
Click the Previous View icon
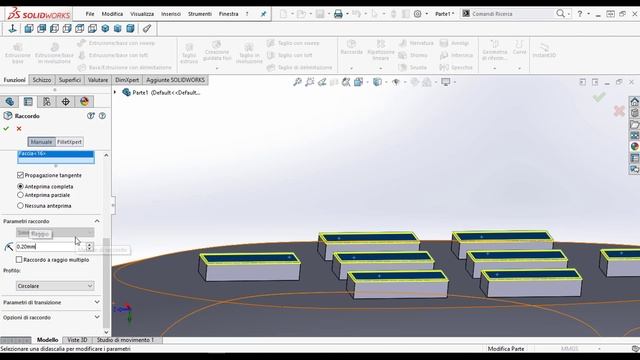tap(322, 82)
